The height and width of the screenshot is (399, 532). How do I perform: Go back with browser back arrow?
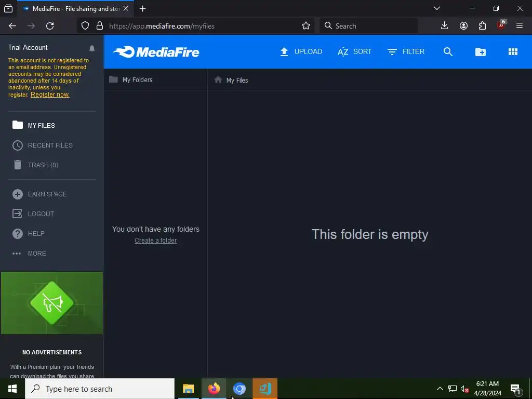pyautogui.click(x=12, y=26)
